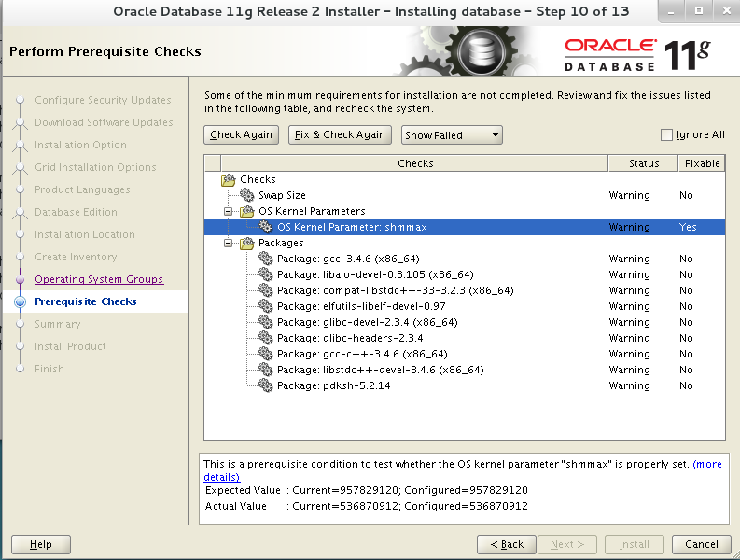This screenshot has width=740, height=560.
Task: Click the Checks root folder icon
Action: [229, 179]
